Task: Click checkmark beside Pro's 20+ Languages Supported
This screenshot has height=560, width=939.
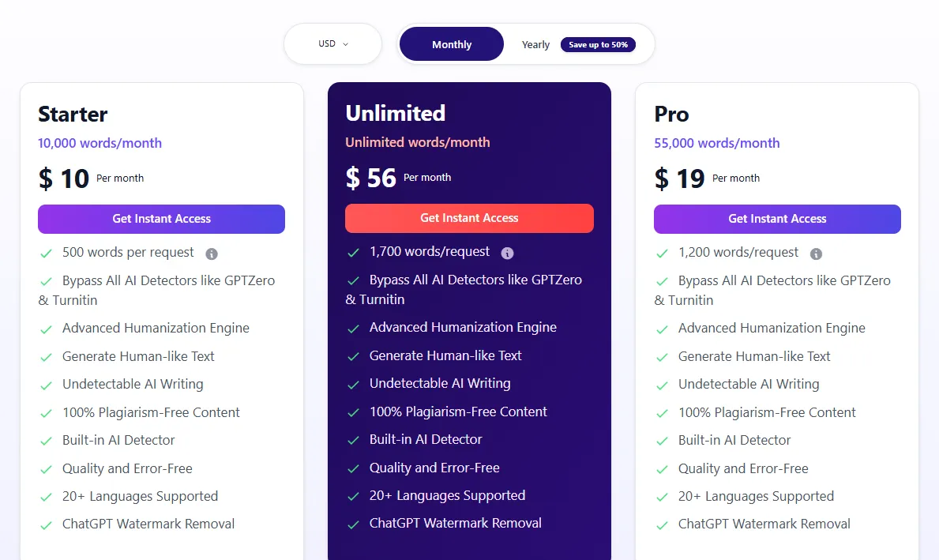Action: pos(662,497)
